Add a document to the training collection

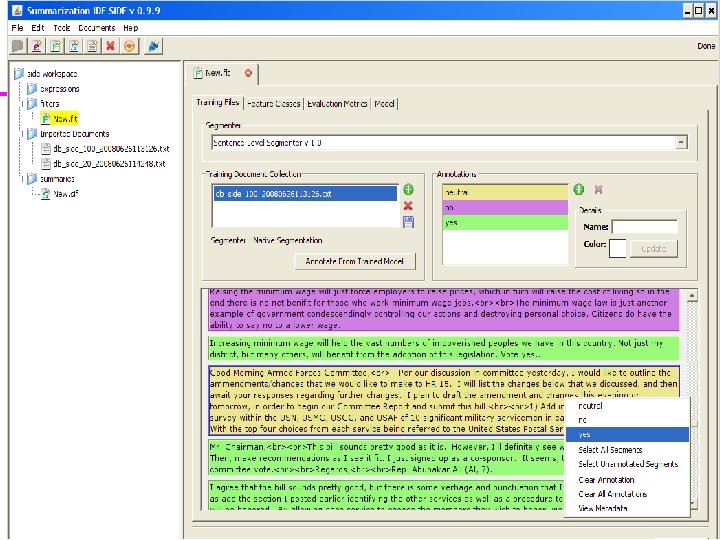pyautogui.click(x=408, y=189)
